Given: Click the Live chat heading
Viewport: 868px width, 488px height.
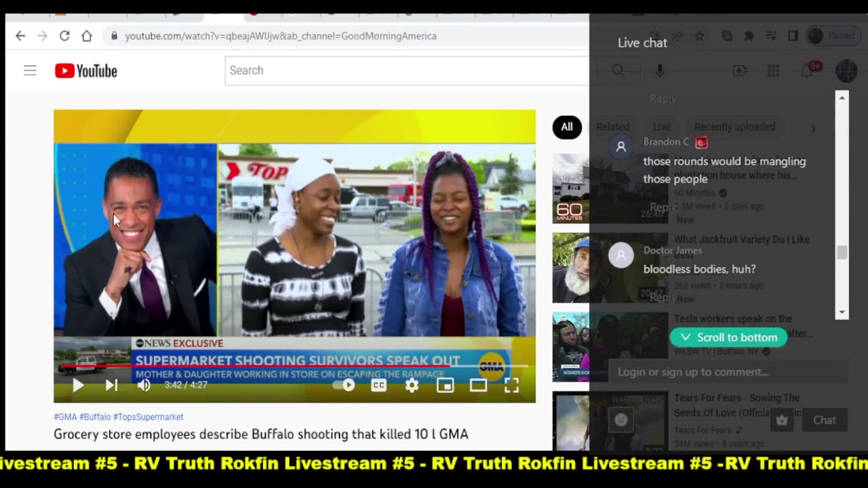Looking at the screenshot, I should 642,43.
